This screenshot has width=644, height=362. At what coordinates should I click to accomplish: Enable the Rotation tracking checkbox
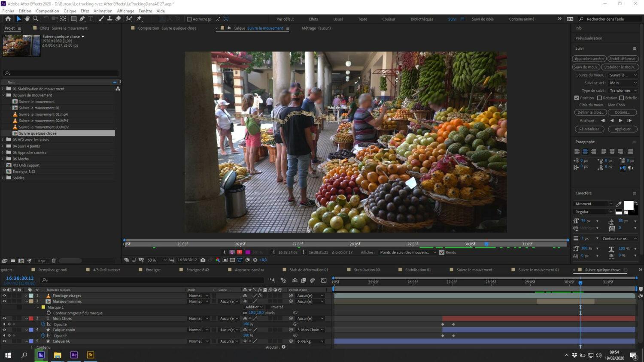point(599,98)
